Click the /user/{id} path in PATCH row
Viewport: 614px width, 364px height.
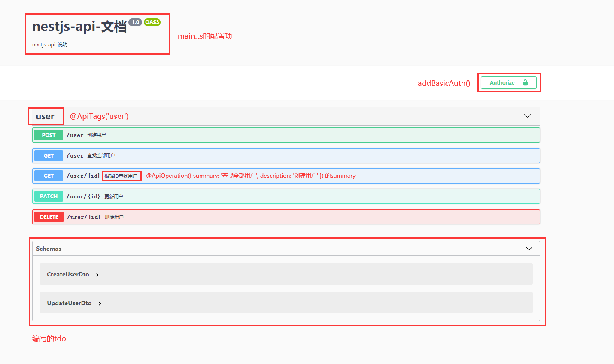(83, 197)
